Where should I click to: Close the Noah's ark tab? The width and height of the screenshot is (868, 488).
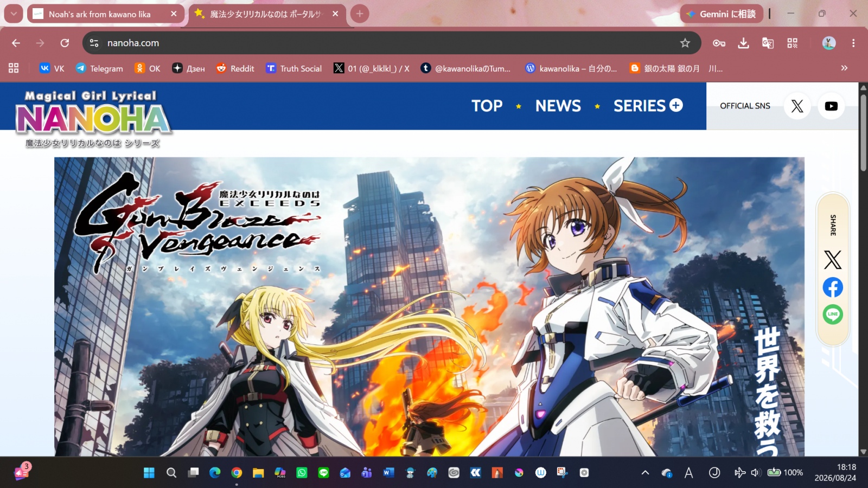[x=174, y=14]
